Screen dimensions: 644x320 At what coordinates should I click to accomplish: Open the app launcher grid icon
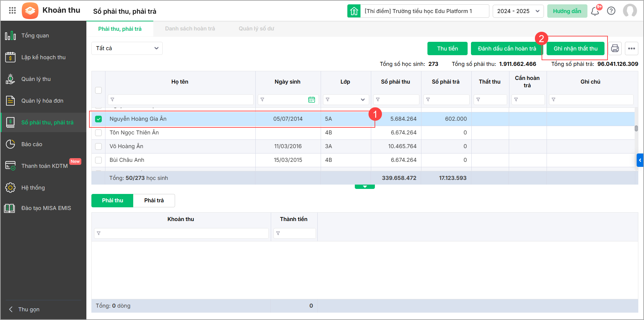[12, 10]
